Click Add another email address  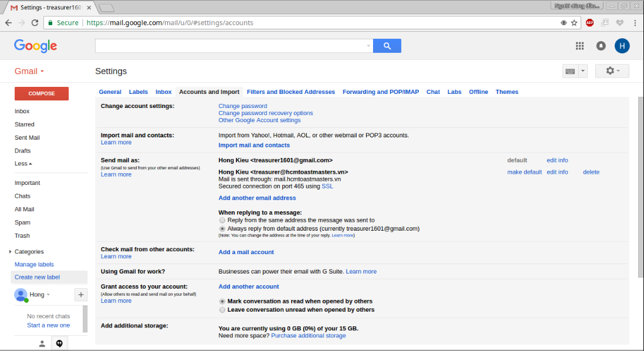(257, 198)
